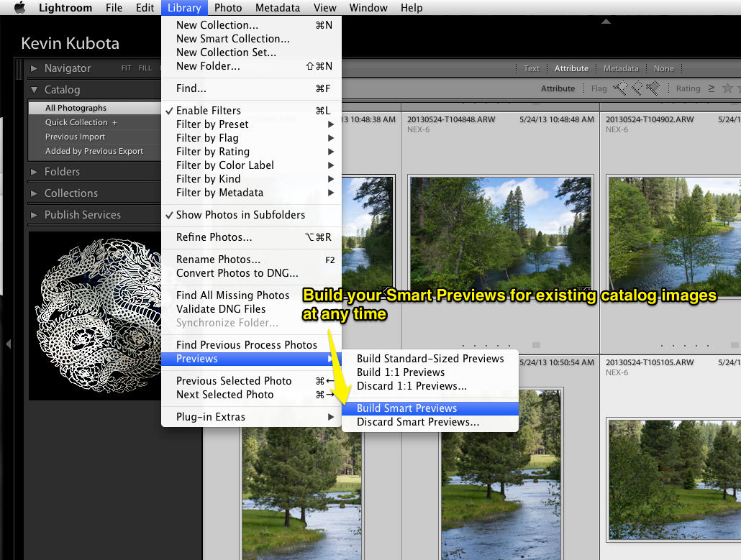Open the Help menu
Viewport: 741px width, 560px height.
(x=412, y=8)
